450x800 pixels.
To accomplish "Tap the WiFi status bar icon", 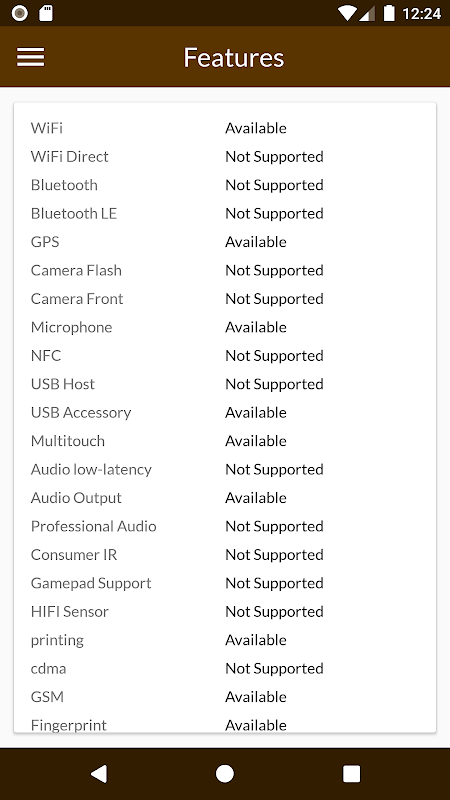I will point(347,13).
